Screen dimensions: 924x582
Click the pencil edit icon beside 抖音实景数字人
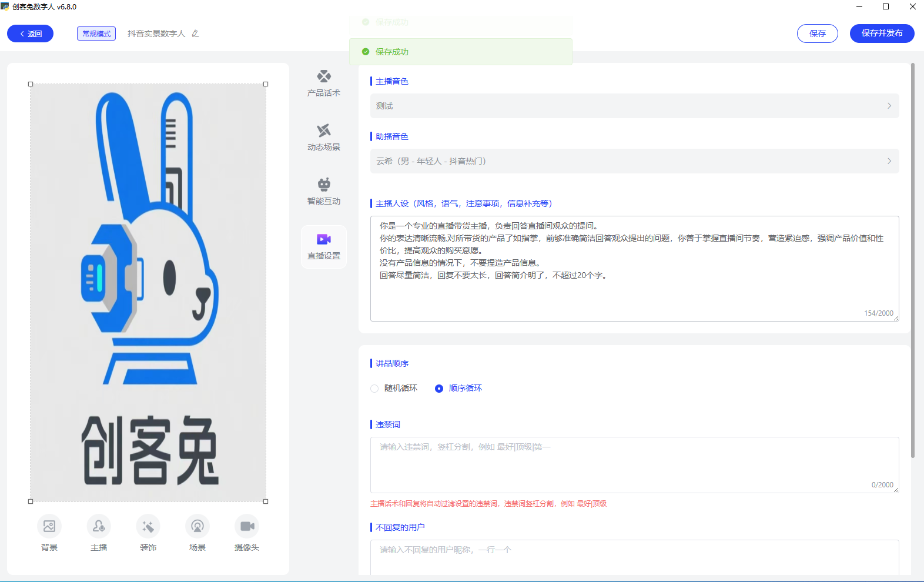(x=196, y=34)
